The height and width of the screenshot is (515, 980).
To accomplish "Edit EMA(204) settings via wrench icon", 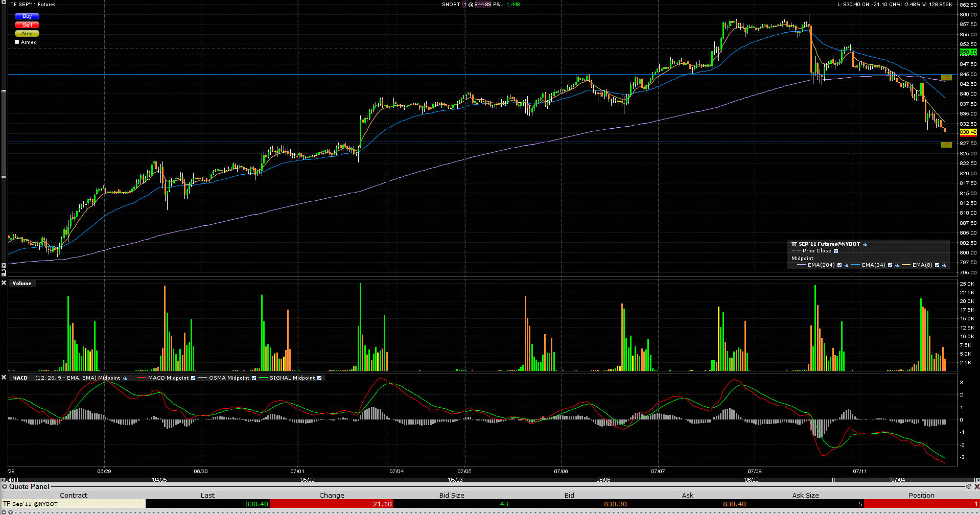I will click(846, 265).
